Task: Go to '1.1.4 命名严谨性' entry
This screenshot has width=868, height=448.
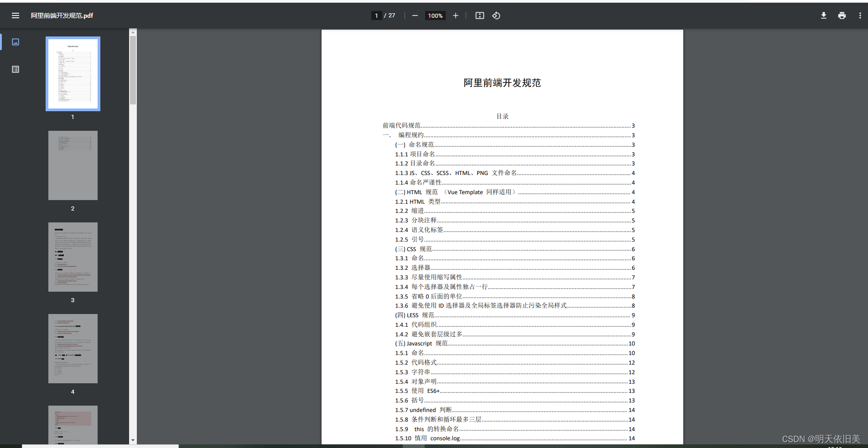Action: 515,182
